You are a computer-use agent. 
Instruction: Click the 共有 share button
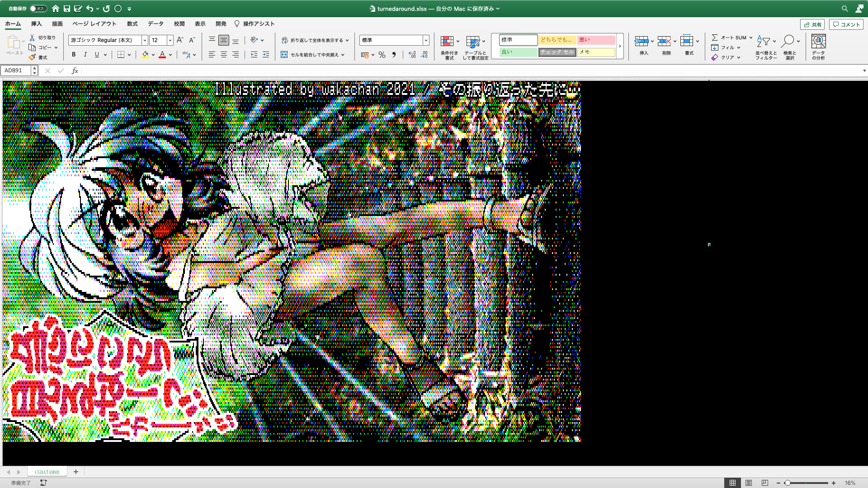click(x=812, y=24)
